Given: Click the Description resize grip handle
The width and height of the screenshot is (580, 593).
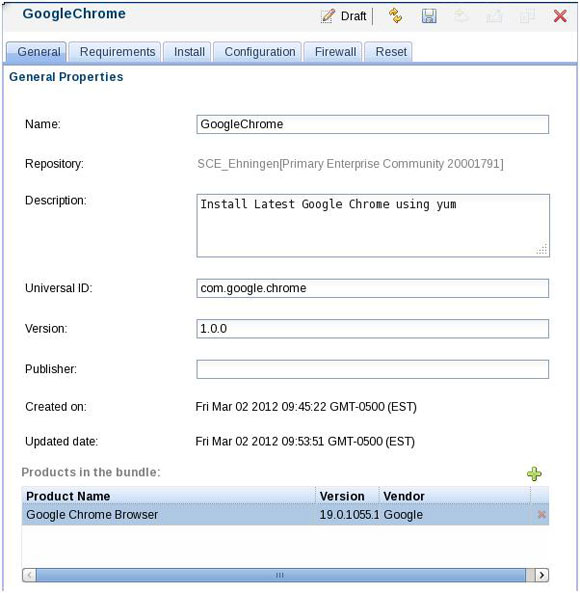Looking at the screenshot, I should click(x=542, y=249).
